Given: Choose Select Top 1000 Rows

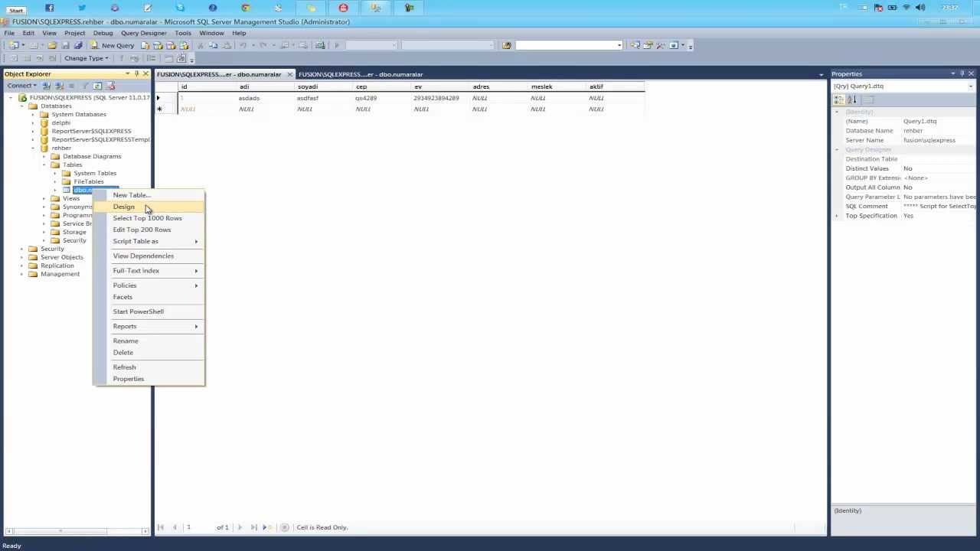Looking at the screenshot, I should point(149,218).
